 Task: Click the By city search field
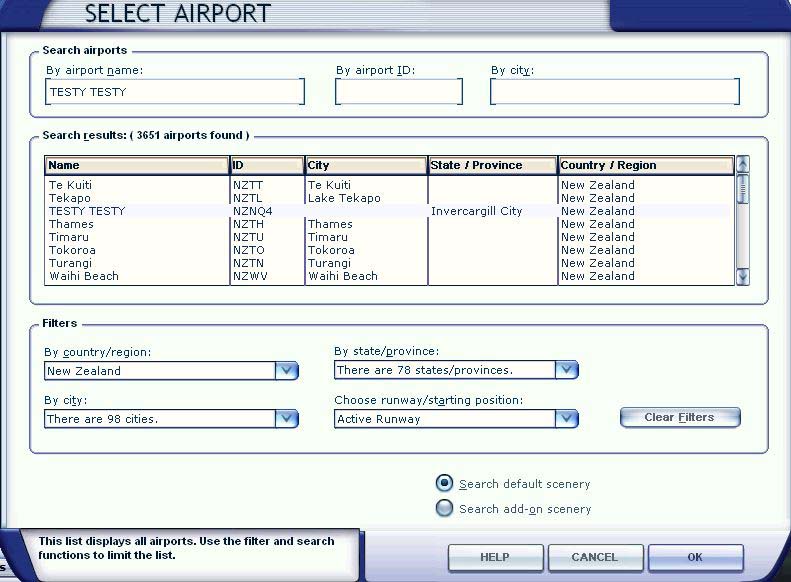pyautogui.click(x=614, y=92)
